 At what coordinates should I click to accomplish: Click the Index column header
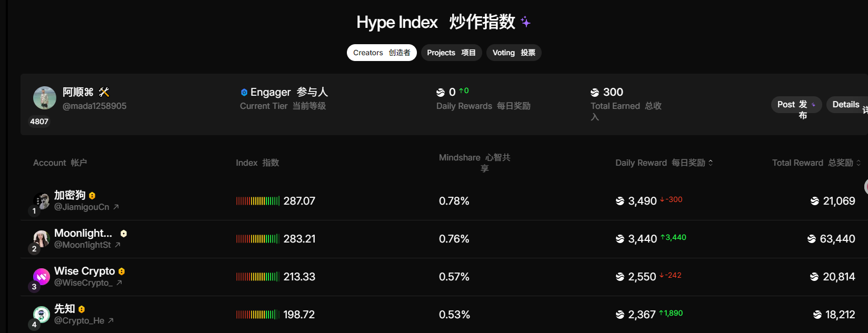click(257, 163)
